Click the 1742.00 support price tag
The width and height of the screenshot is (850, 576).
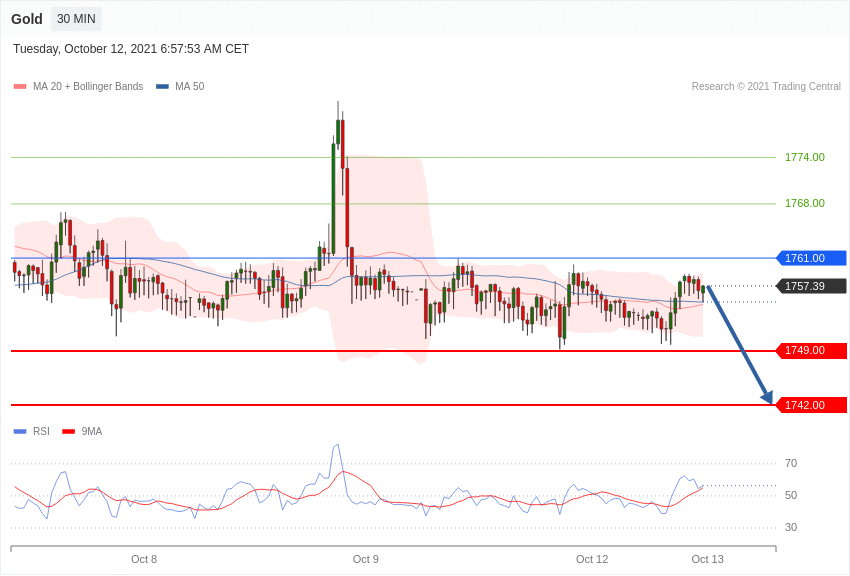[x=812, y=405]
